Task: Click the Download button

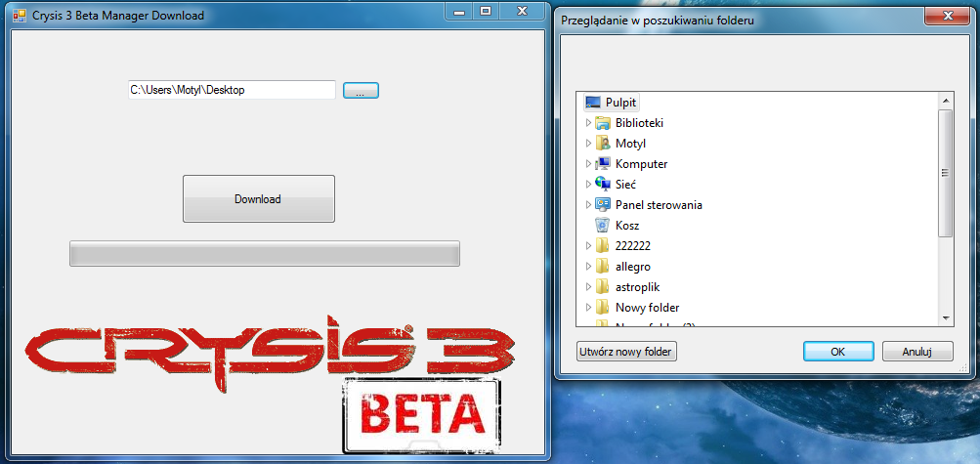Action: coord(258,198)
